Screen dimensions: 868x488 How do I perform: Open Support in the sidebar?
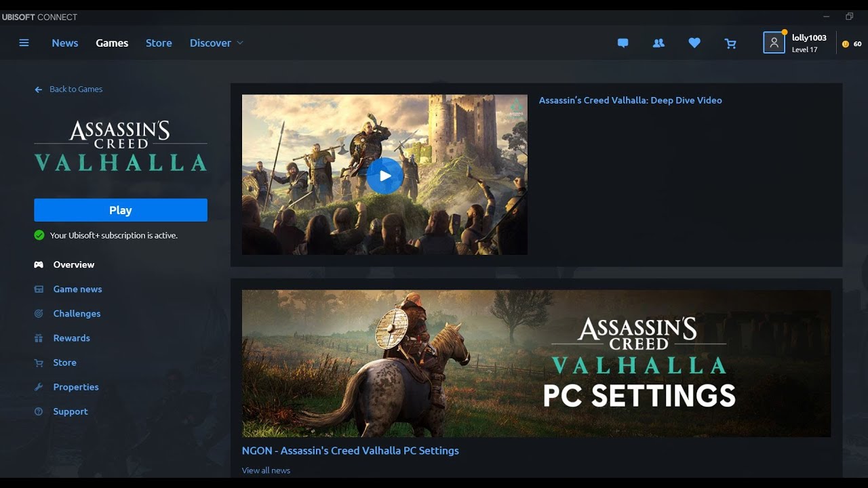click(71, 411)
